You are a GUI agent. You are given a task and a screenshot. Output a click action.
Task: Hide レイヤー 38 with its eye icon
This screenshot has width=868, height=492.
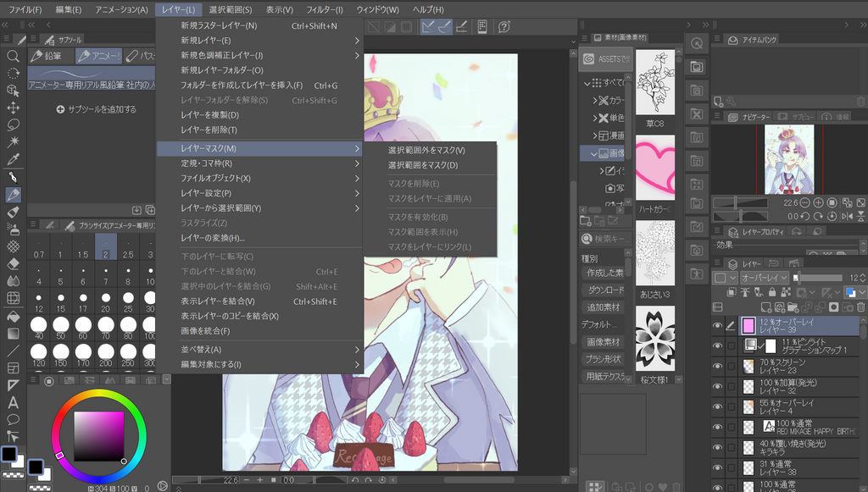(717, 467)
